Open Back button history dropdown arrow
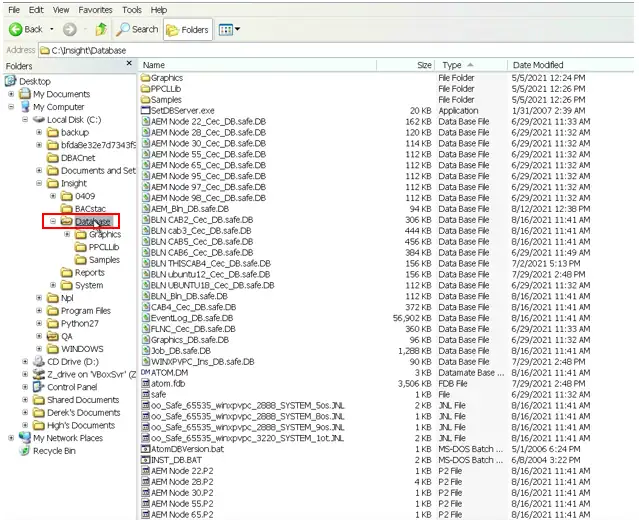The width and height of the screenshot is (639, 520). coord(52,29)
